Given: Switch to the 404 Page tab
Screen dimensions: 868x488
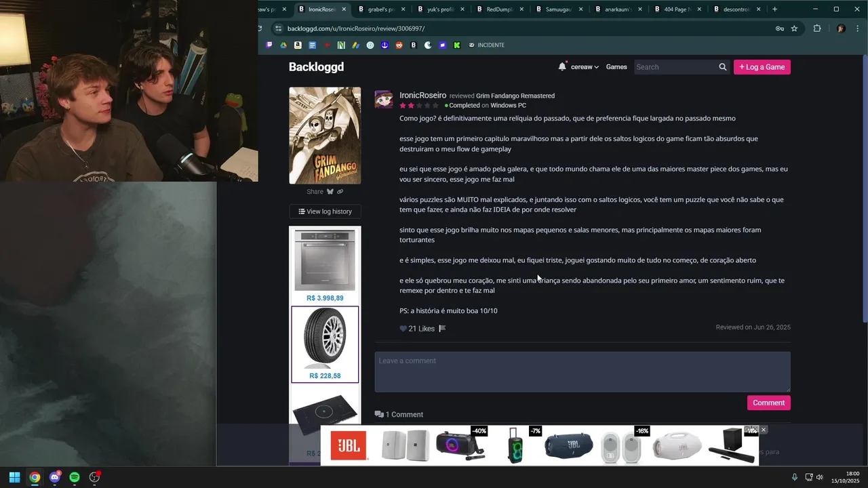Looking at the screenshot, I should (678, 9).
